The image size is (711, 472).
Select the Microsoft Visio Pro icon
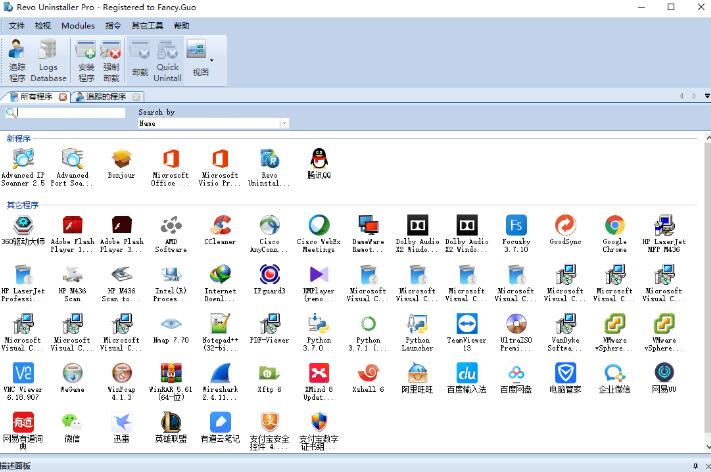click(x=220, y=159)
